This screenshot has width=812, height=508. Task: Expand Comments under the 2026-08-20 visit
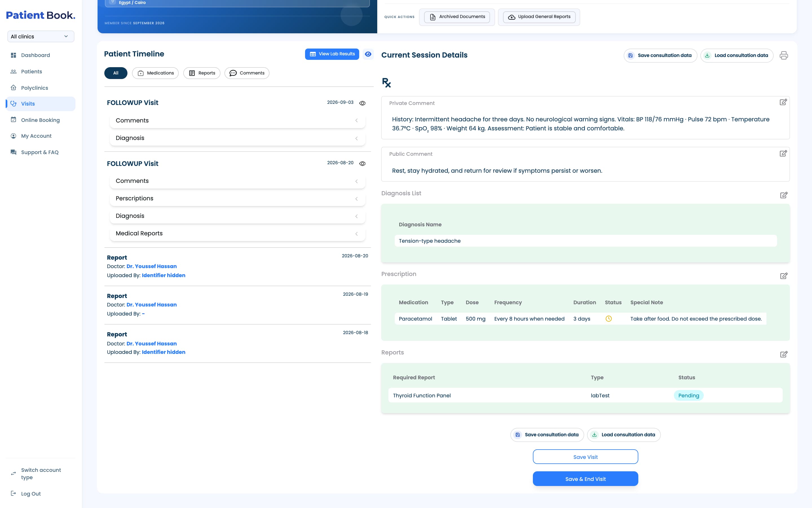coord(237,181)
